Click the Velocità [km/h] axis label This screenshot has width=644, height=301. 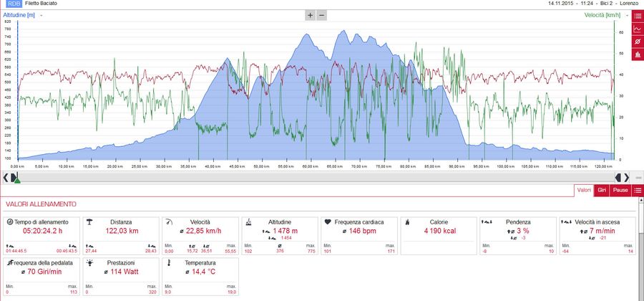(602, 15)
